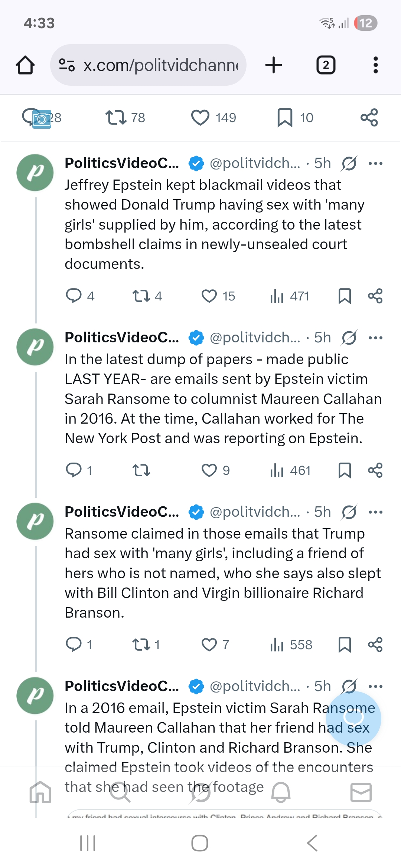Open the tab switcher showing 2 tabs

(326, 65)
